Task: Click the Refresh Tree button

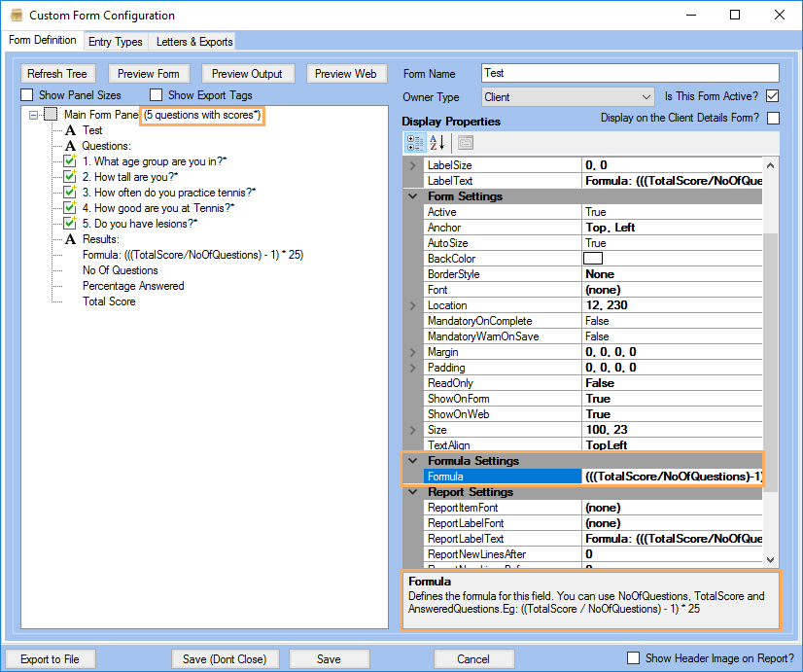Action: (x=57, y=74)
